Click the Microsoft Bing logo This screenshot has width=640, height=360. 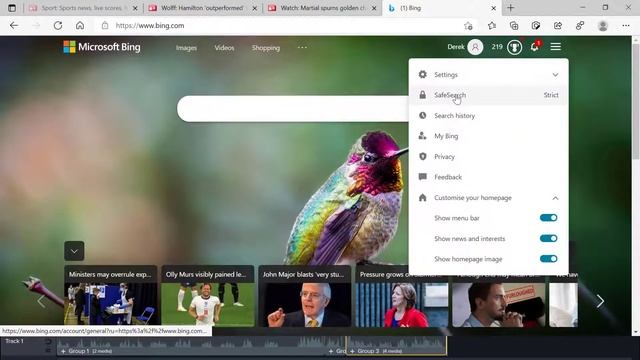click(102, 47)
